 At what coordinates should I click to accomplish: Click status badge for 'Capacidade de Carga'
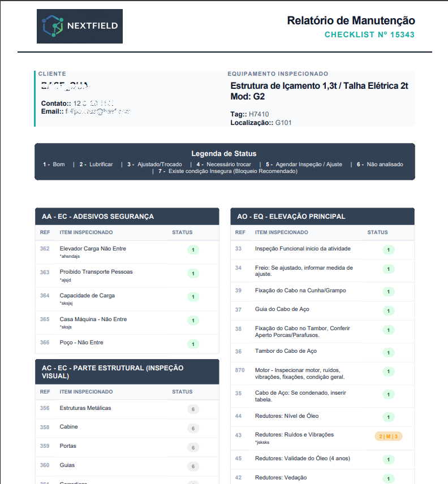[193, 297]
